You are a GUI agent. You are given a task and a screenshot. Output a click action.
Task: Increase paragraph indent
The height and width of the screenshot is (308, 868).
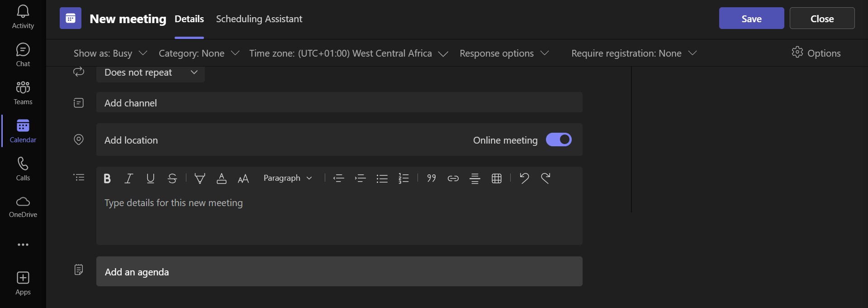click(360, 178)
